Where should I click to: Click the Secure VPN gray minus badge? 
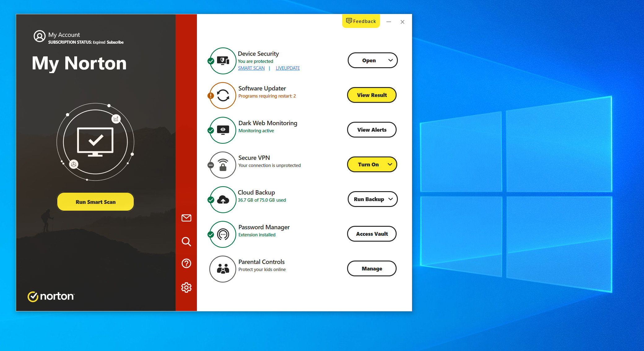coord(211,165)
